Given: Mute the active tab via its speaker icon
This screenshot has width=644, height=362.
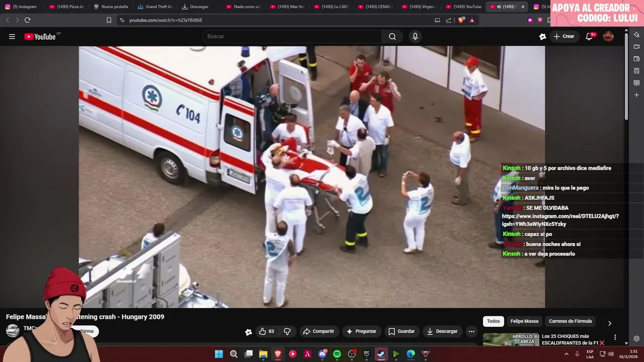Looking at the screenshot, I should pyautogui.click(x=499, y=7).
